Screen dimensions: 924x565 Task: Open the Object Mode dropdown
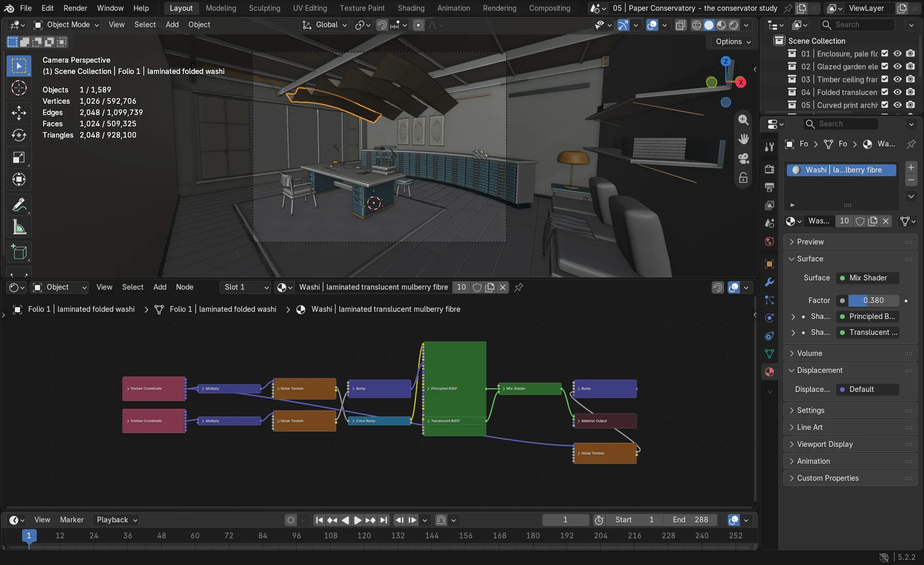pos(66,25)
